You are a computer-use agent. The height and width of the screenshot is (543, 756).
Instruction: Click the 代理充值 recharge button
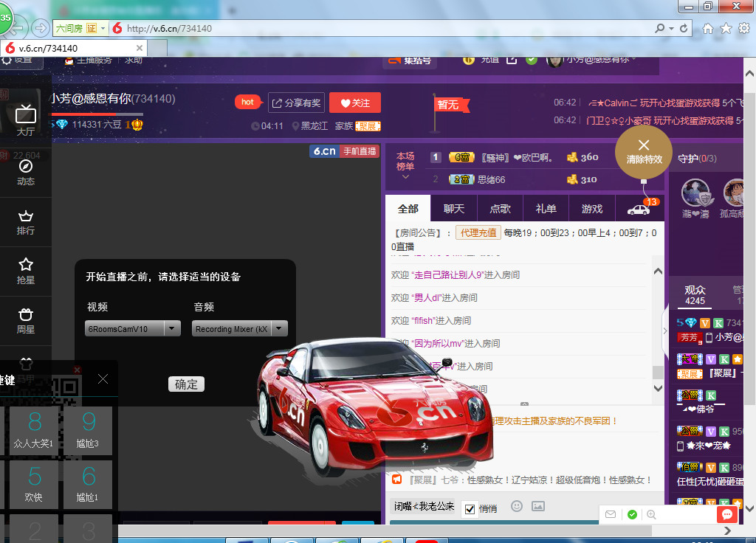(x=478, y=232)
